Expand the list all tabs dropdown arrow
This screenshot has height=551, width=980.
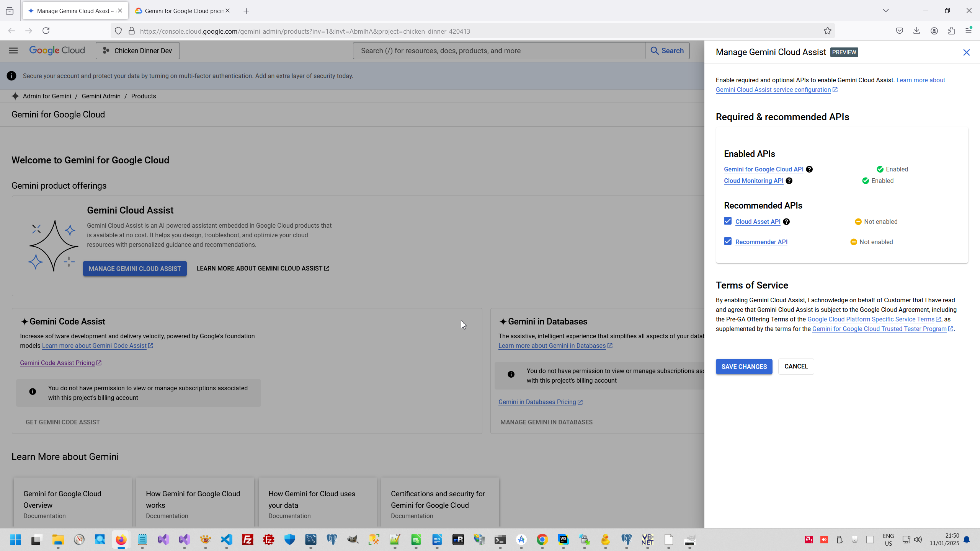point(885,11)
